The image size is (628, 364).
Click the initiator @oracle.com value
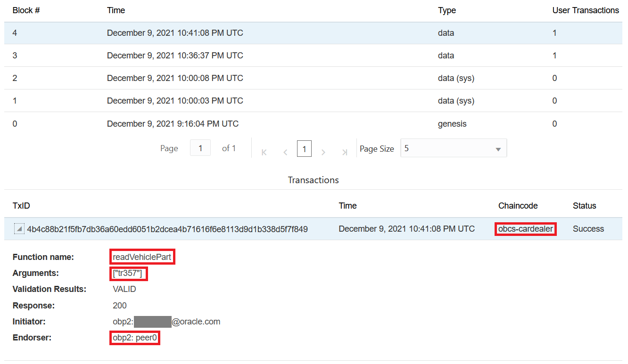(166, 322)
